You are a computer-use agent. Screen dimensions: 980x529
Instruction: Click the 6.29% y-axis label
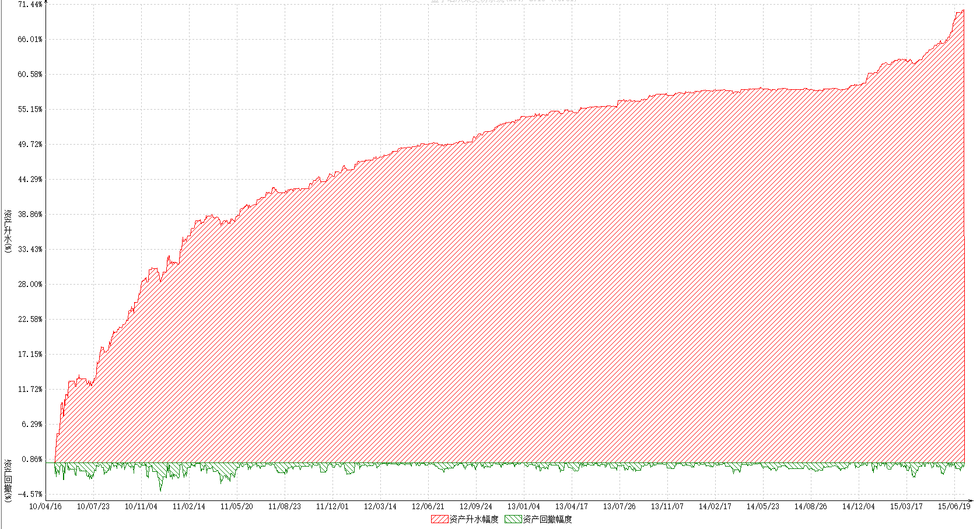[x=32, y=424]
